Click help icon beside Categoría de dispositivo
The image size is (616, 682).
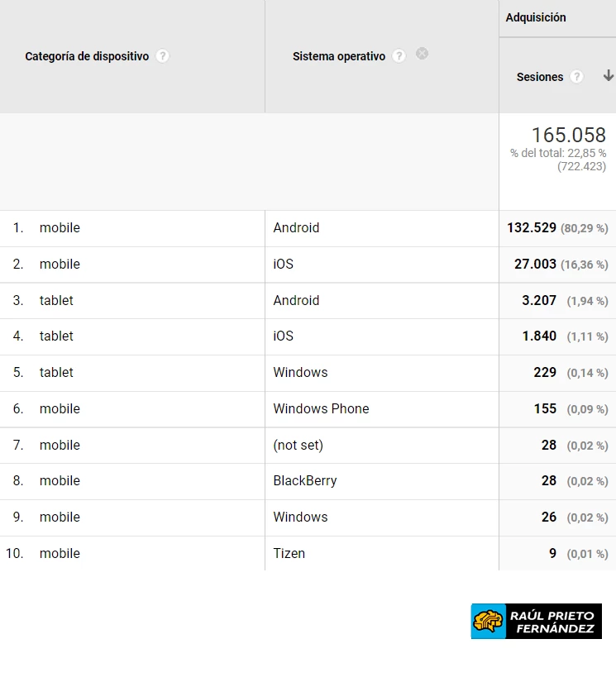[x=162, y=56]
